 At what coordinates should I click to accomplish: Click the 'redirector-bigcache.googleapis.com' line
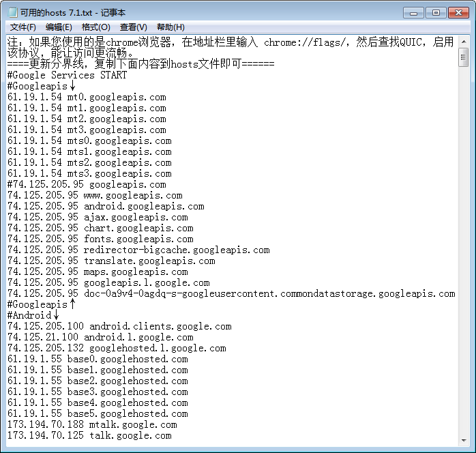[x=176, y=250]
